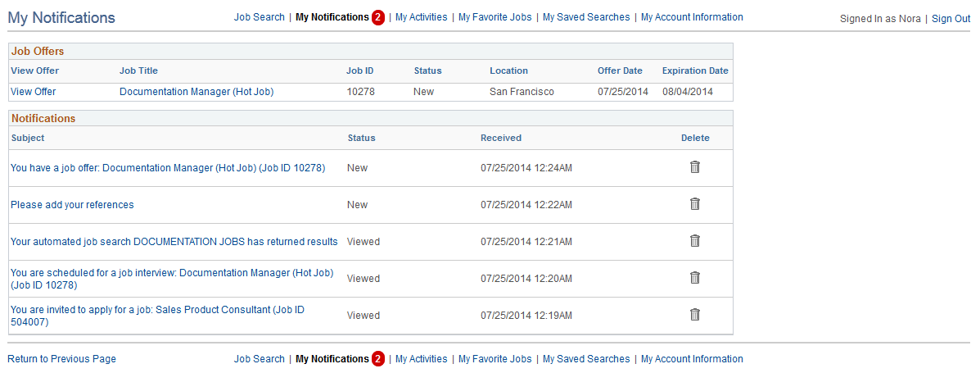Viewport: 980px width, 373px height.
Task: Open My Favorite Jobs in top navigation
Action: [495, 17]
